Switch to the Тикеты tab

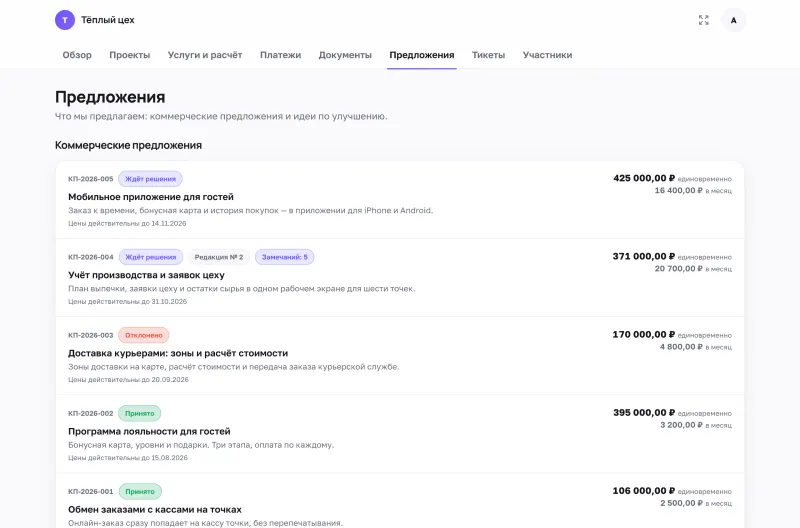tap(488, 55)
